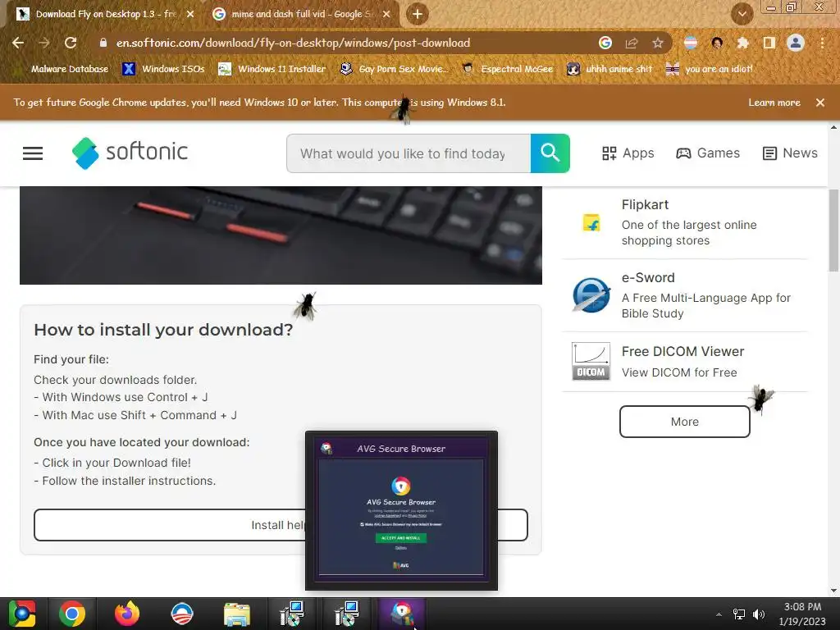Click the Free DICOM Viewer icon

591,361
